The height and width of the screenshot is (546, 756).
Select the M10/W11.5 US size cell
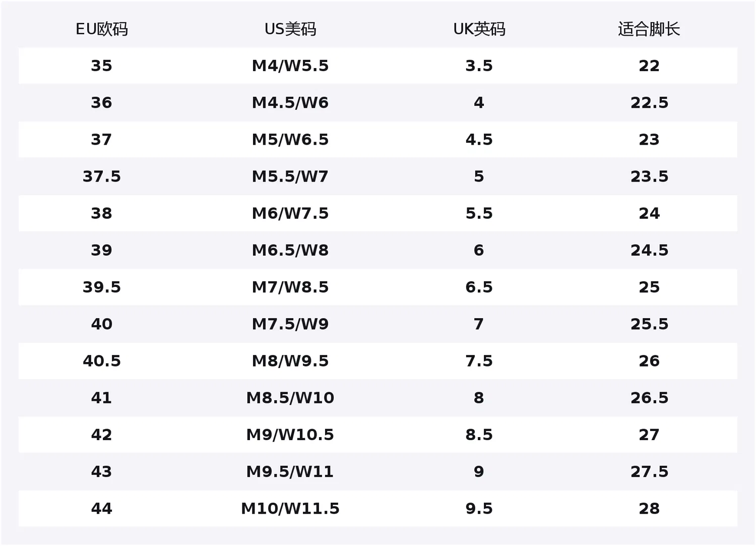pos(290,508)
